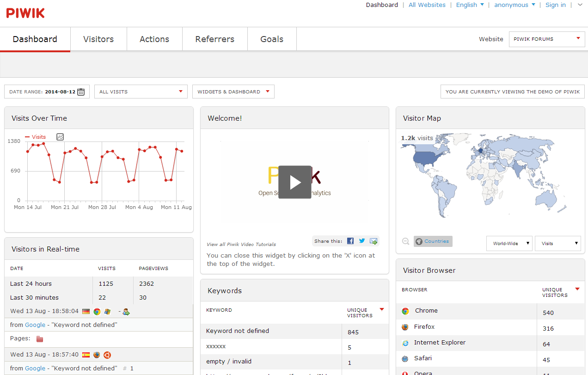Click the Visits legend in chart
Viewport: 588px width, 375px height.
coord(36,137)
